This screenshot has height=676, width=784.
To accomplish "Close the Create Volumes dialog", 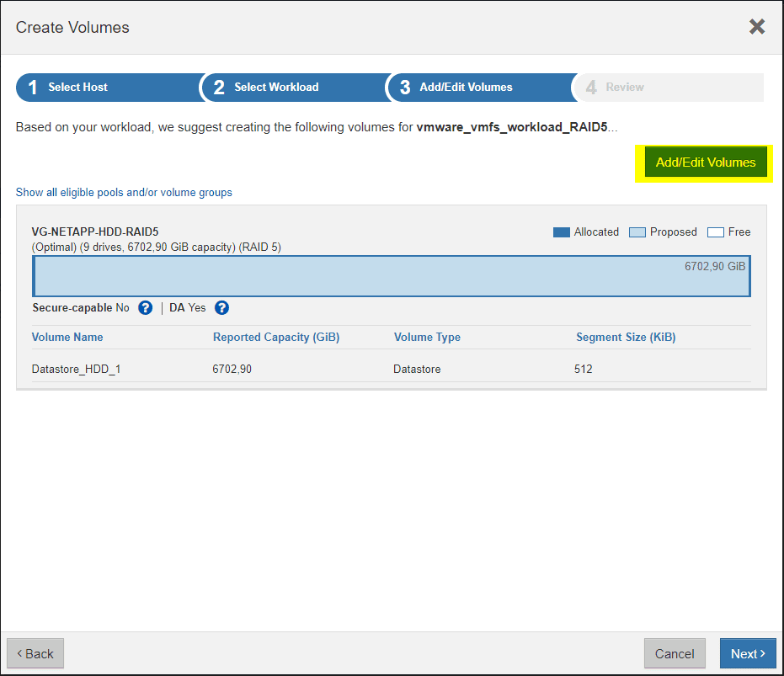I will pos(756,26).
